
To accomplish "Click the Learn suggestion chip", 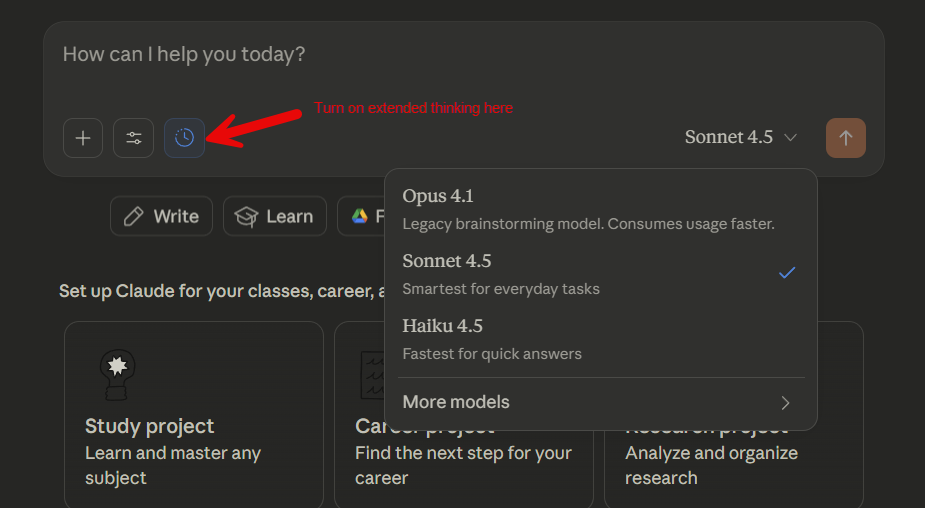I will [x=274, y=217].
